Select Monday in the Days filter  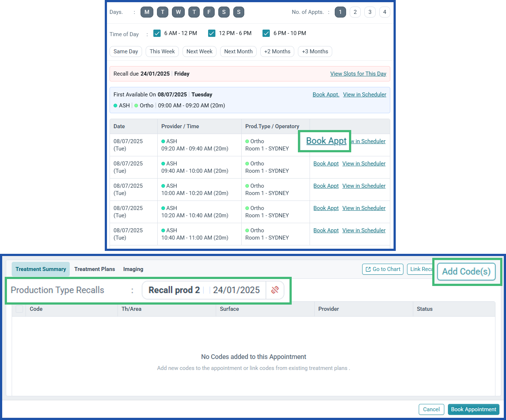(147, 12)
